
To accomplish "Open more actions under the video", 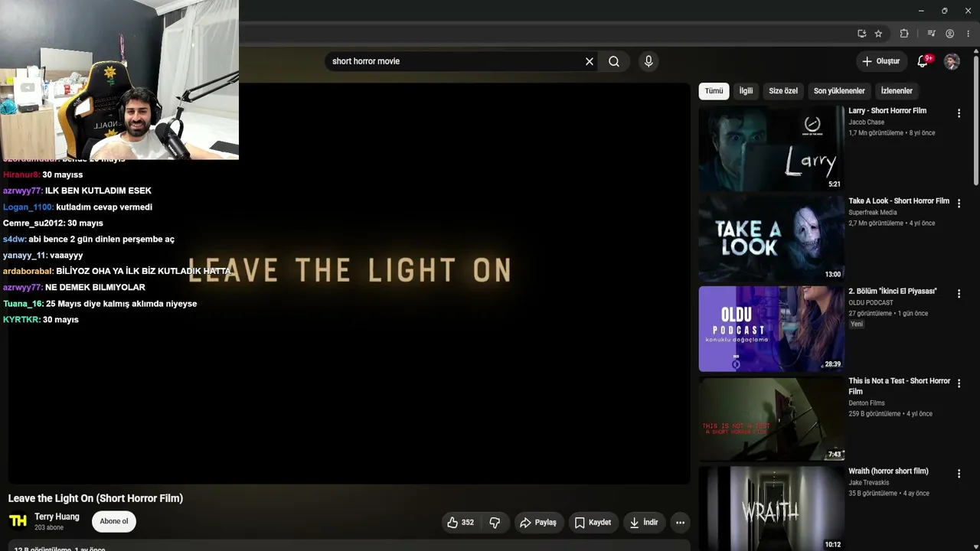I will 680,523.
